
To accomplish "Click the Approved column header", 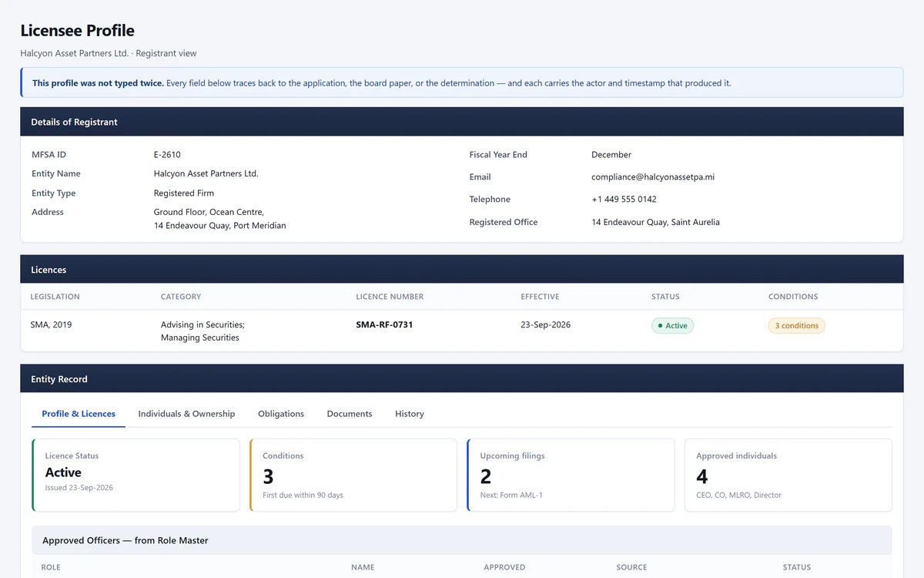I will click(x=504, y=567).
